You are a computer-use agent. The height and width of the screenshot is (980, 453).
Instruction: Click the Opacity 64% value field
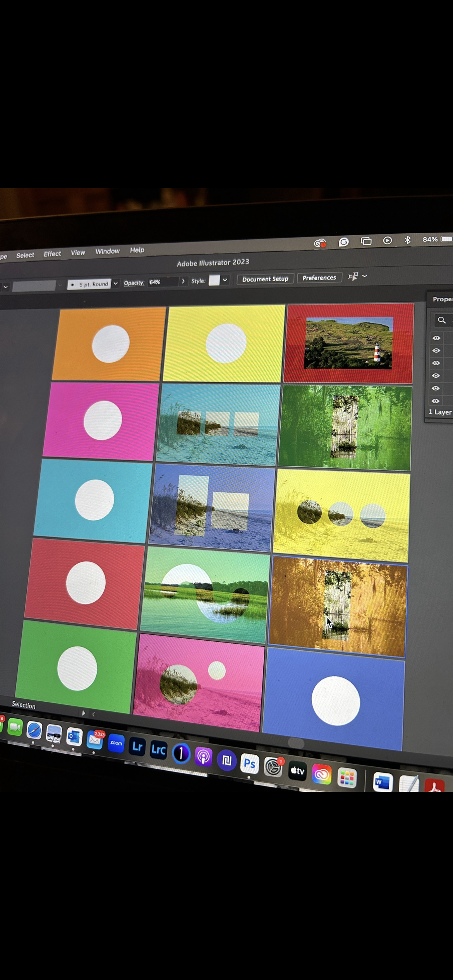[x=163, y=282]
